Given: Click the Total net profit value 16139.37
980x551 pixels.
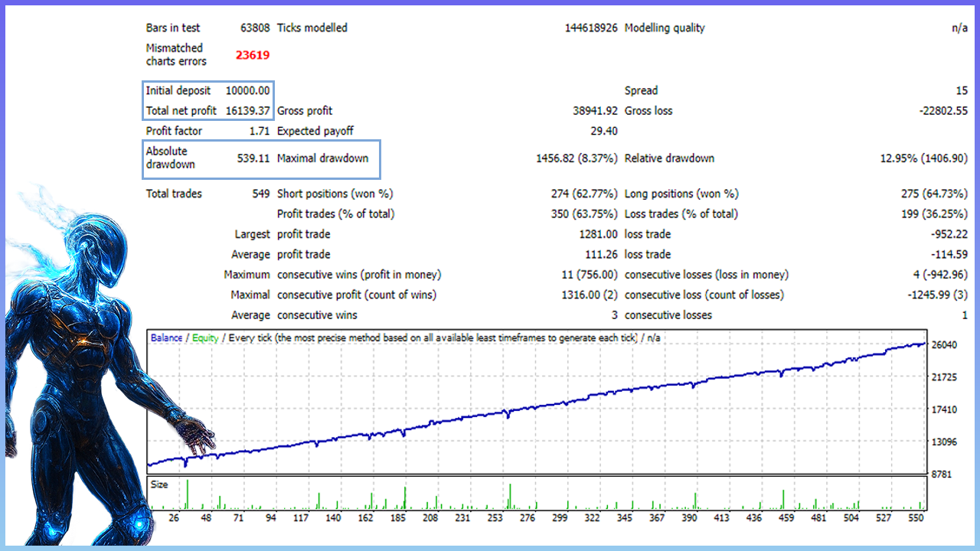Looking at the screenshot, I should tap(247, 111).
